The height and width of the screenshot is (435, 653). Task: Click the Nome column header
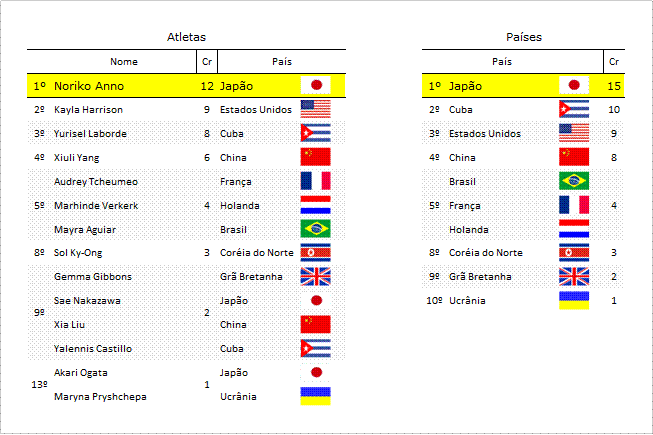point(124,62)
